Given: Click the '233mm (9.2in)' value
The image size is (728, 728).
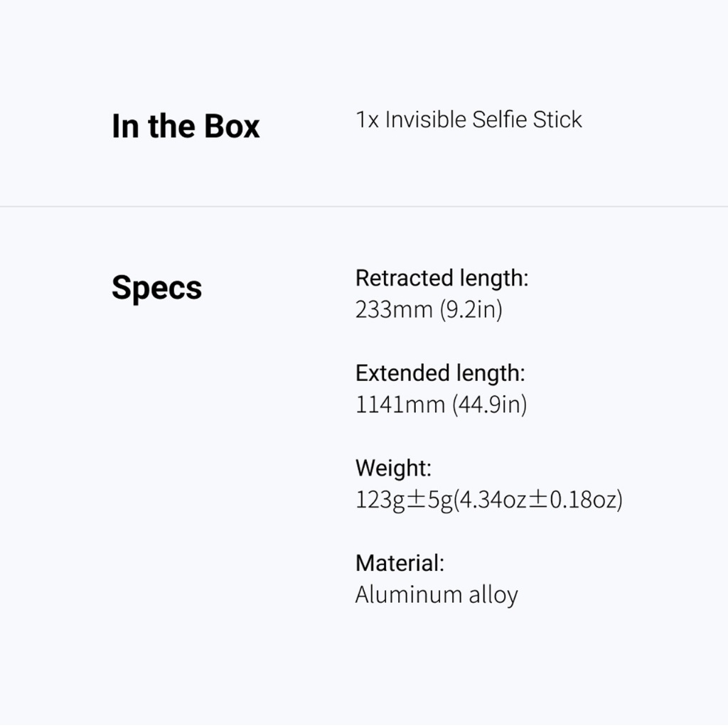Looking at the screenshot, I should pos(429,309).
